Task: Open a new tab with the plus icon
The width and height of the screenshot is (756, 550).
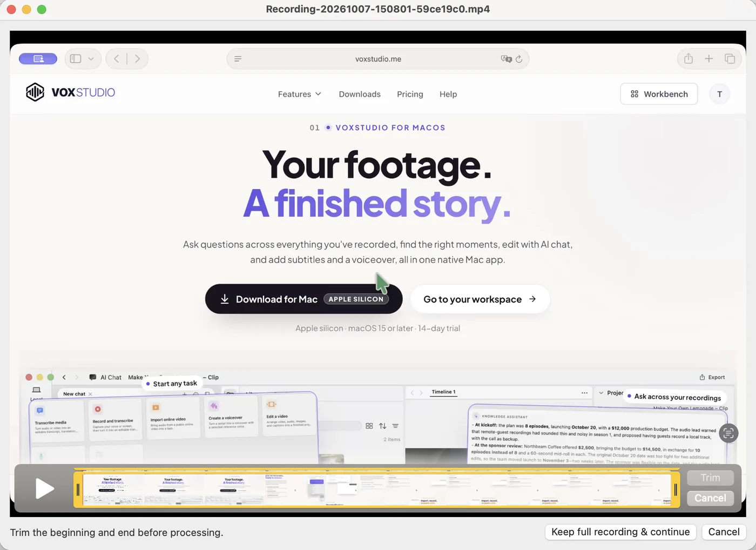Action: pos(709,59)
